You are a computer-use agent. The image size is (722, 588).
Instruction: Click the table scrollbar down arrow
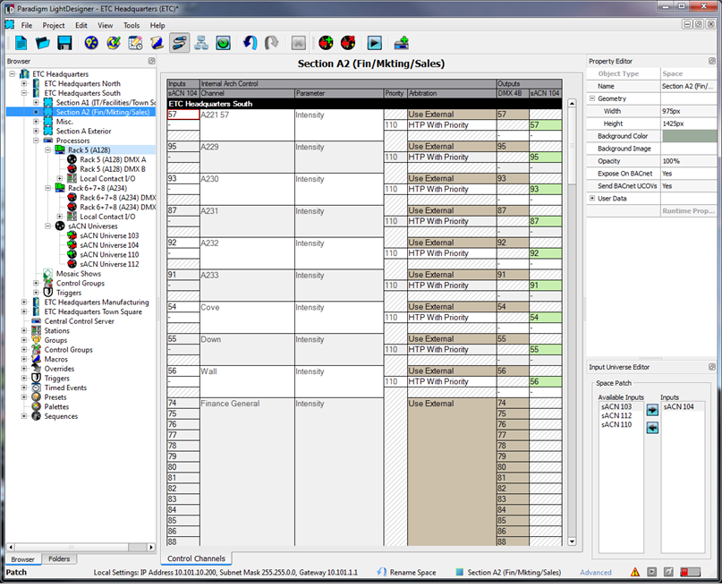click(572, 541)
